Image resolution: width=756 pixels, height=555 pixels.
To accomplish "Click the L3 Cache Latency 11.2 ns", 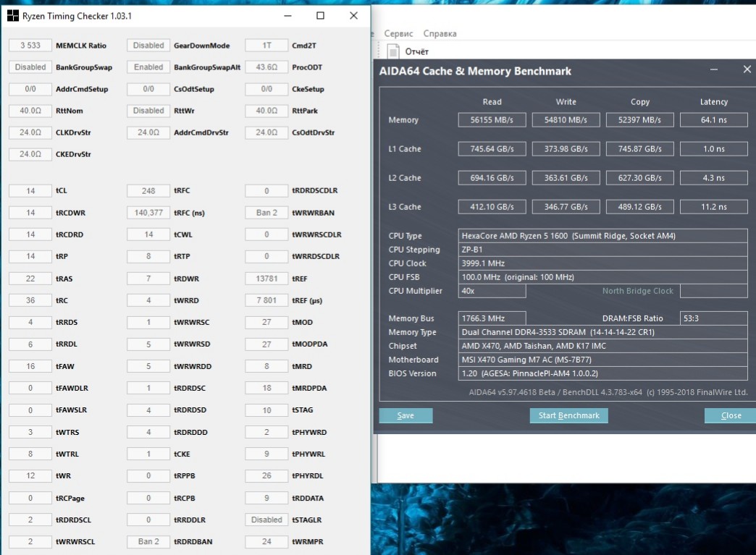I will click(x=713, y=207).
